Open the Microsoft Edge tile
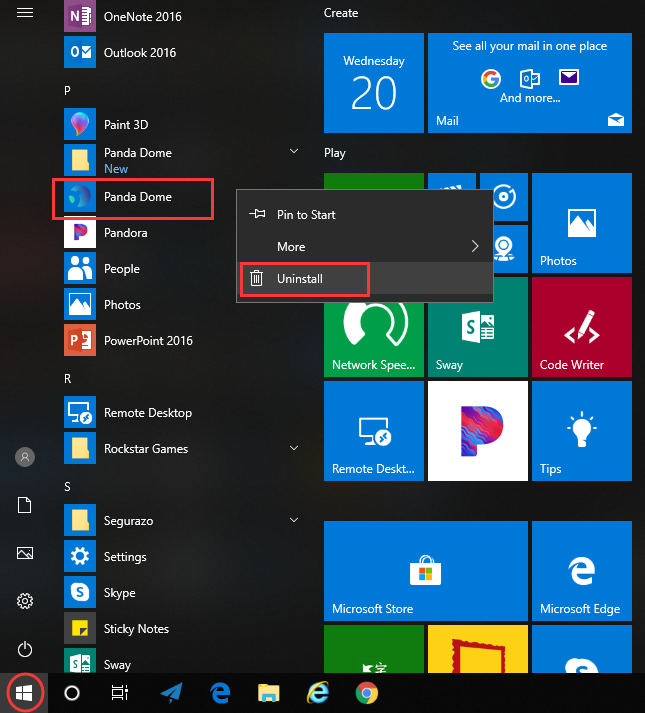The image size is (645, 713). pyautogui.click(x=582, y=571)
